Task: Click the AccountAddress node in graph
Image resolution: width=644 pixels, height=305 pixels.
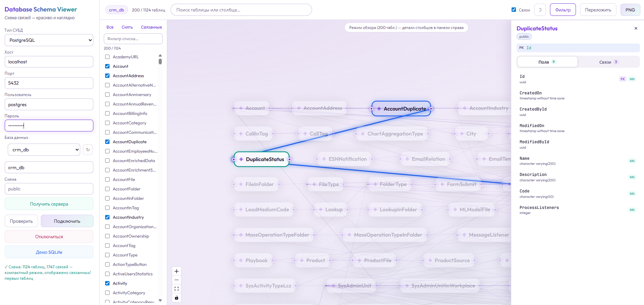Action: coord(319,108)
